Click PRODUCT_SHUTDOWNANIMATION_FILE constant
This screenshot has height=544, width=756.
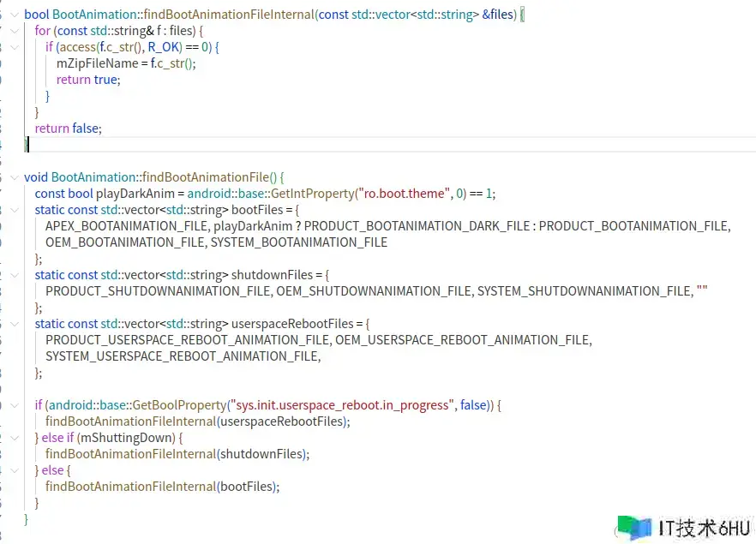158,291
